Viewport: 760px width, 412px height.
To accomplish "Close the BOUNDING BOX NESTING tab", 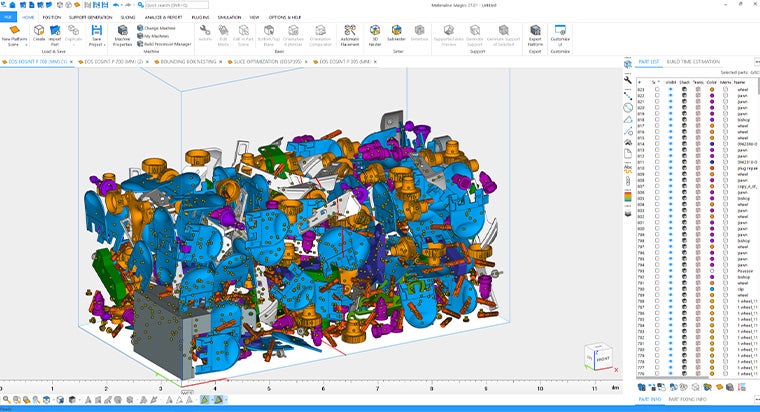I will [220, 62].
